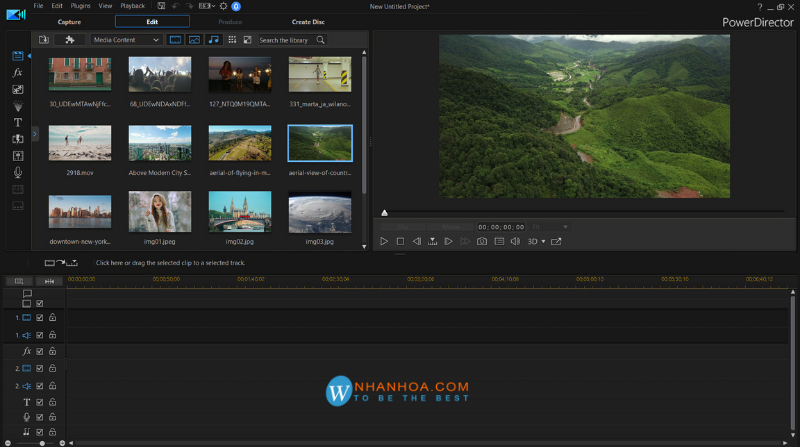Toggle image filter in library

[x=194, y=40]
